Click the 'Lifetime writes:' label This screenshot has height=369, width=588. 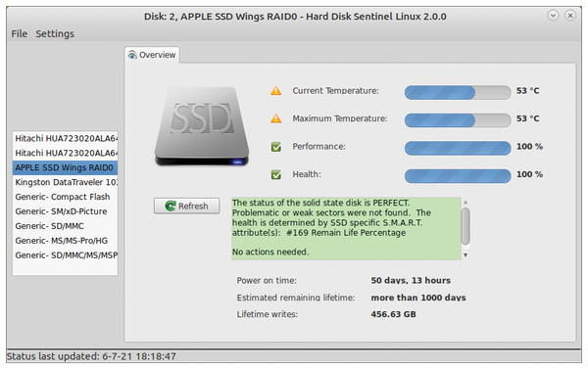267,314
